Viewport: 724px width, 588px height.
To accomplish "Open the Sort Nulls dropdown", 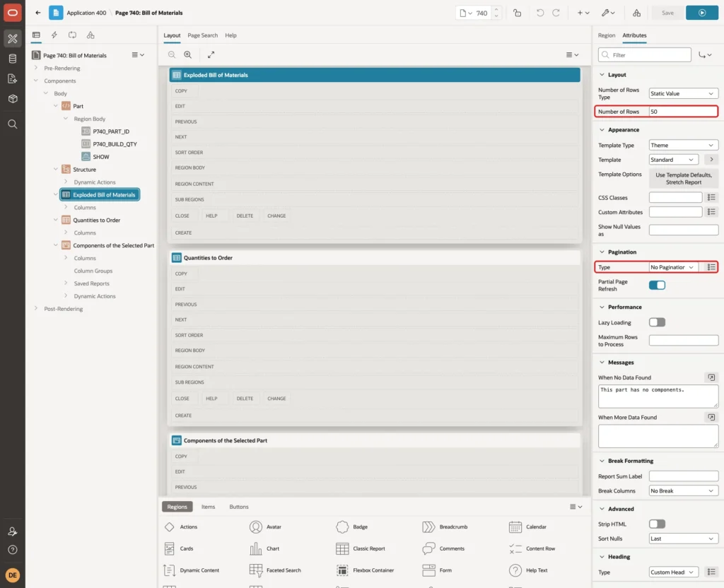I will tap(684, 539).
